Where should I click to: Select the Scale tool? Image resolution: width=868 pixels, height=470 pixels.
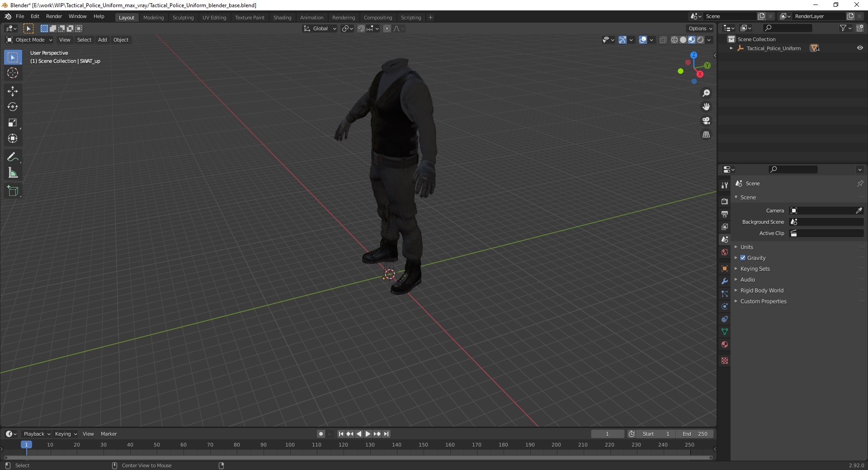pos(13,123)
